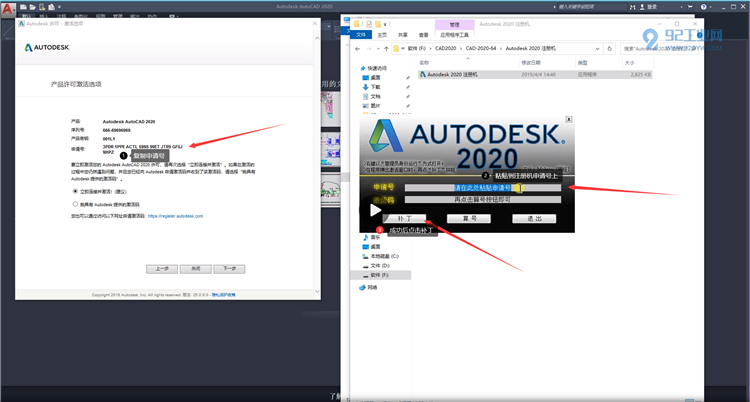This screenshot has height=402, width=750.
Task: Click keygen 申请号 request code field
Action: (483, 188)
